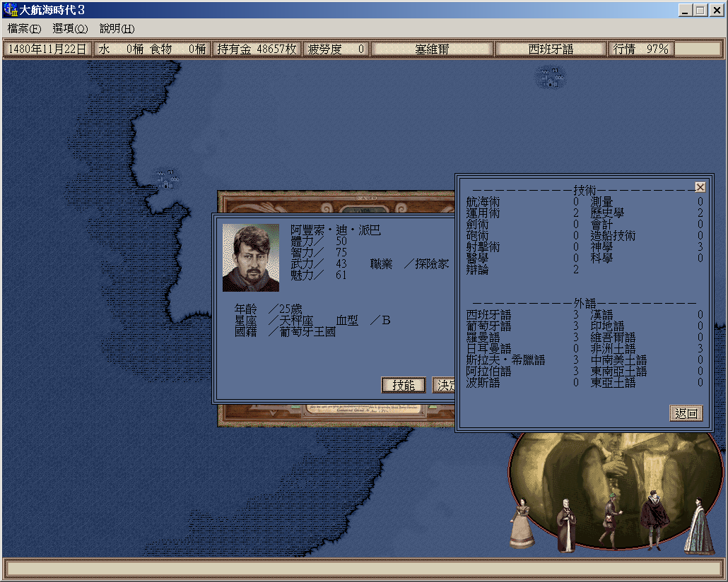
Task: Click the 西班牙語 language button in the status bar
Action: (551, 49)
